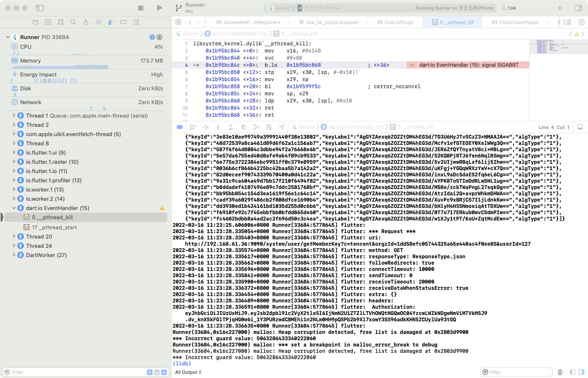Toggle Environment Overrides in the debug bar
This screenshot has width=588, height=378.
[269, 127]
